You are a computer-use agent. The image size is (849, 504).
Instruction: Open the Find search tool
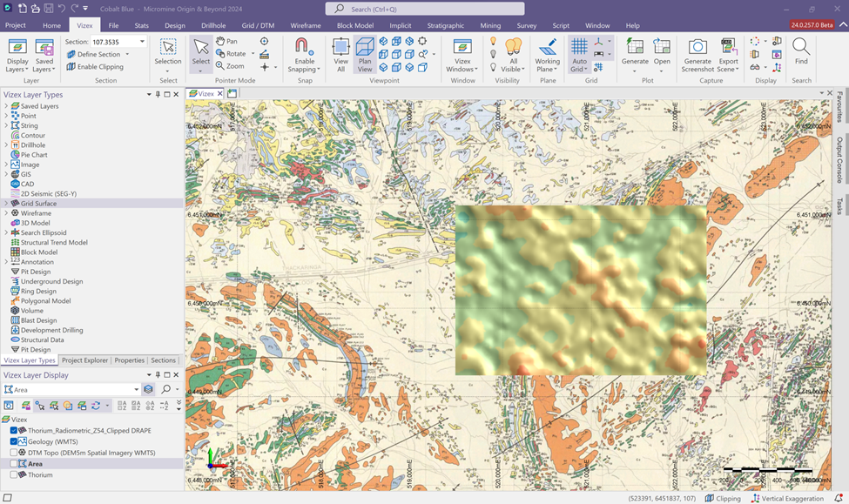coord(800,47)
